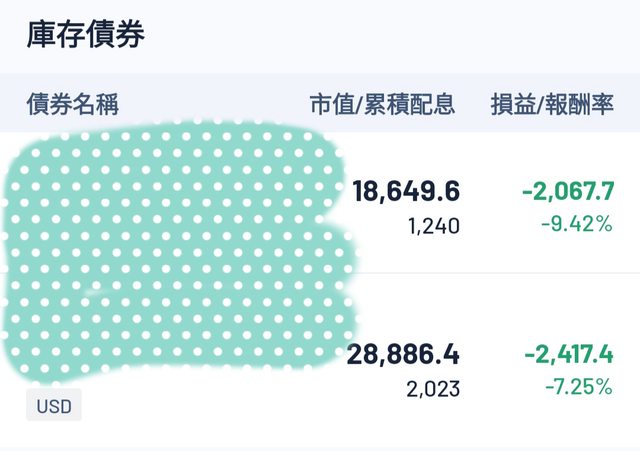
Task: Click empty space right of 庫存債券 title
Action: click(400, 36)
